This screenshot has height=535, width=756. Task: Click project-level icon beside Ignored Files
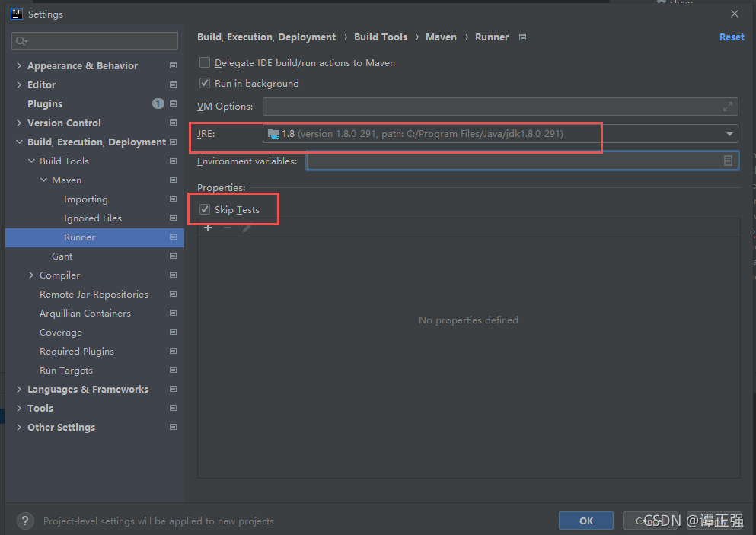pos(173,218)
